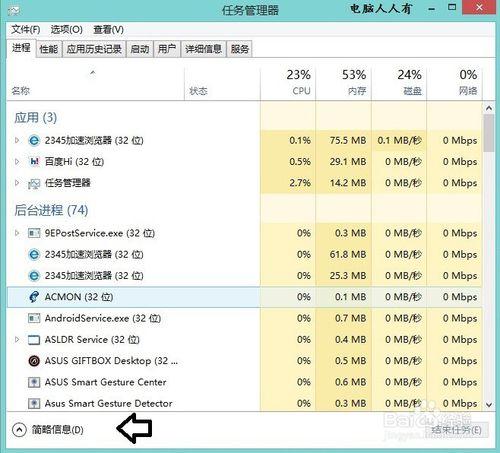Open the 选项(O) menu
The width and height of the screenshot is (500, 453).
(67, 29)
